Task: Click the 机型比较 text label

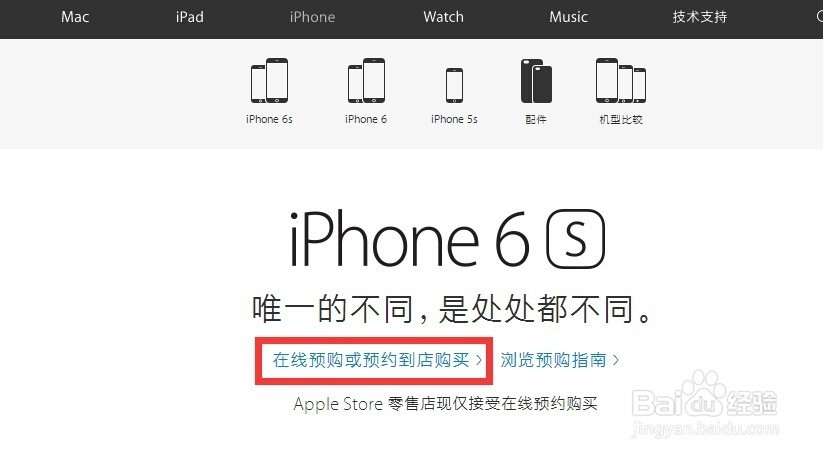Action: [x=621, y=119]
